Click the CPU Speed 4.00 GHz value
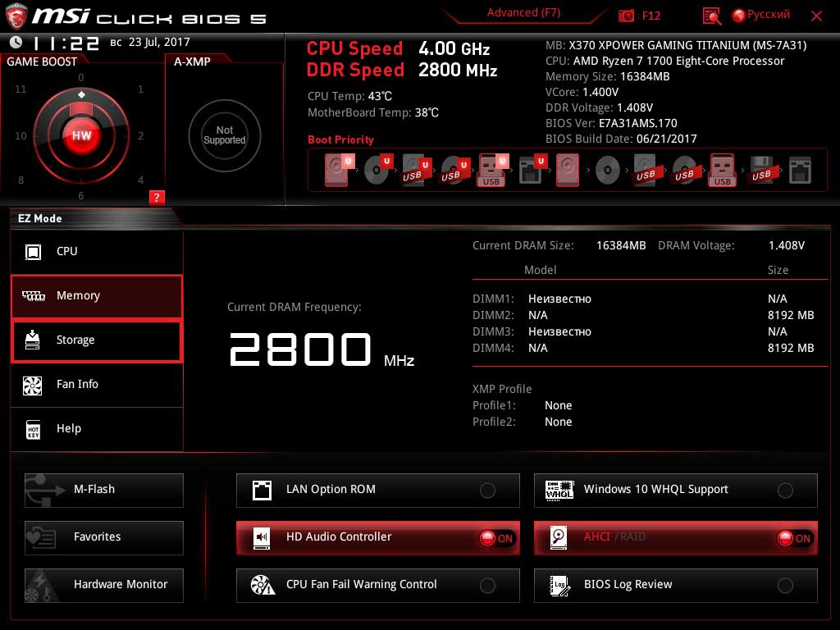 tap(454, 48)
